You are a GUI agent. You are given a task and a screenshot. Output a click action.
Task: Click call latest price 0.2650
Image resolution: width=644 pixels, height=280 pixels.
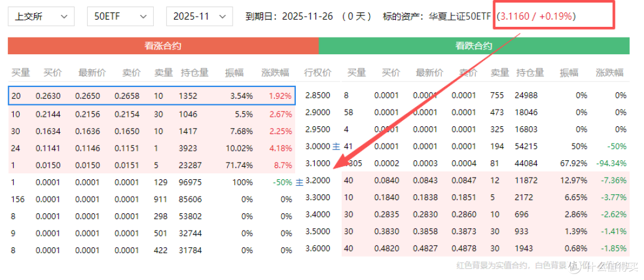click(x=88, y=96)
